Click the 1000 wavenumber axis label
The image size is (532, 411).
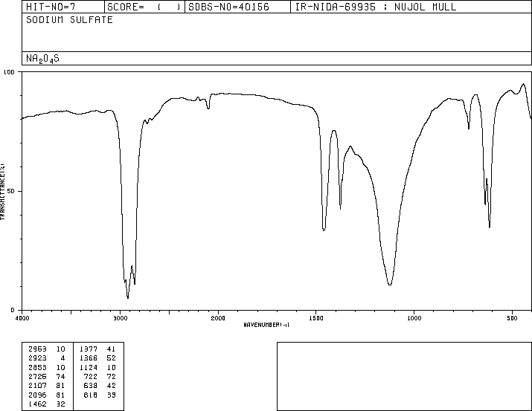tap(414, 318)
